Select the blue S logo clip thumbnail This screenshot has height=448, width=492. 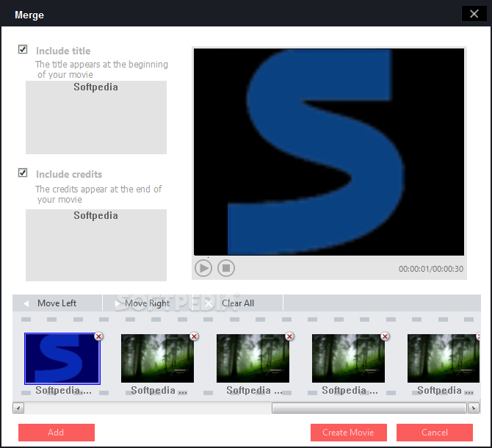click(x=62, y=358)
